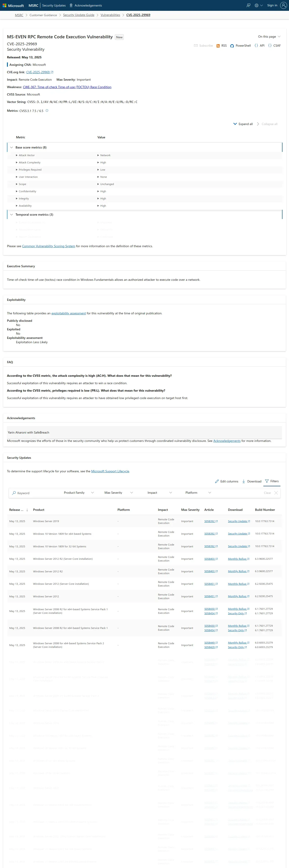Click the Filters funnel icon
This screenshot has height=868, width=289.
pyautogui.click(x=267, y=481)
